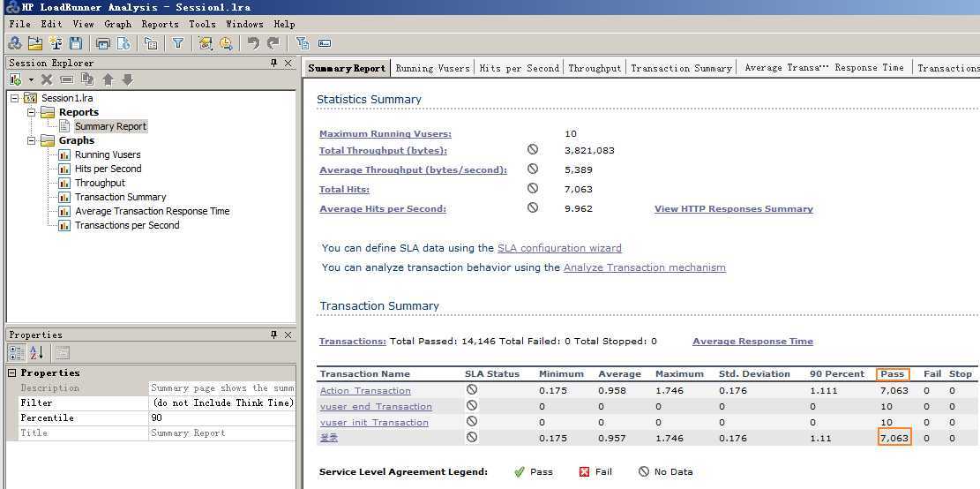
Task: Open View HTTP Responses Summary link
Action: point(734,209)
